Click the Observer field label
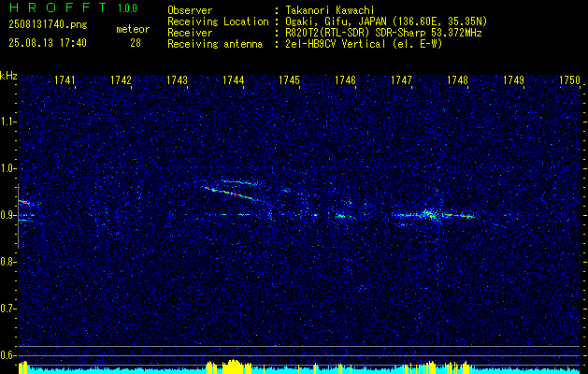 190,10
